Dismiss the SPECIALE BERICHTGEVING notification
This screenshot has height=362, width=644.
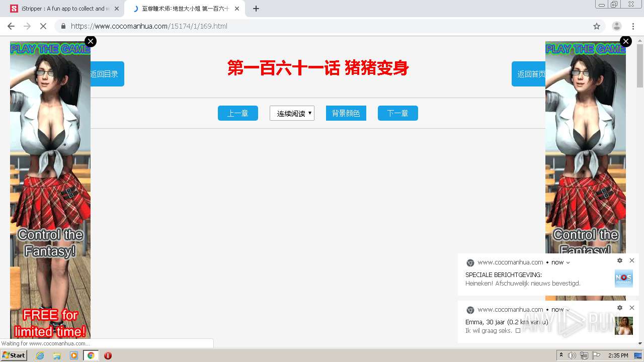632,260
